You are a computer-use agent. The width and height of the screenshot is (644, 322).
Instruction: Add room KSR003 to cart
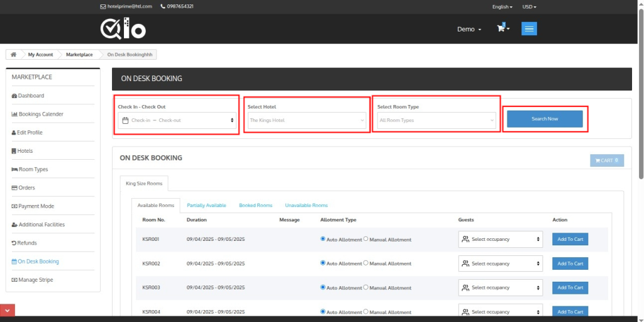(x=570, y=287)
